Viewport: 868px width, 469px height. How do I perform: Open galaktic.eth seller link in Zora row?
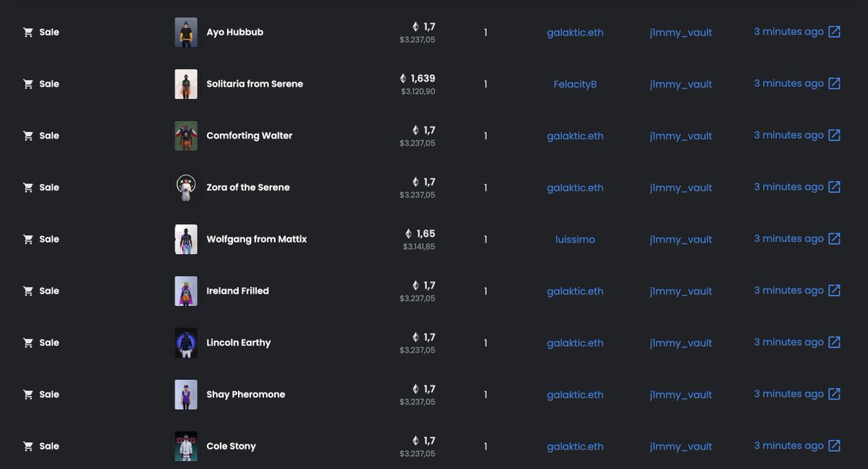pos(575,187)
